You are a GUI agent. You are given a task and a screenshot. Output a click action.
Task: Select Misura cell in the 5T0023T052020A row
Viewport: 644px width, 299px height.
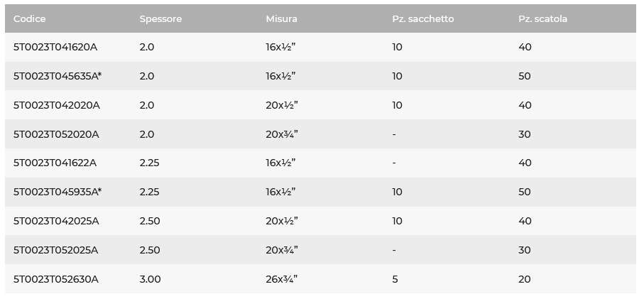(281, 134)
